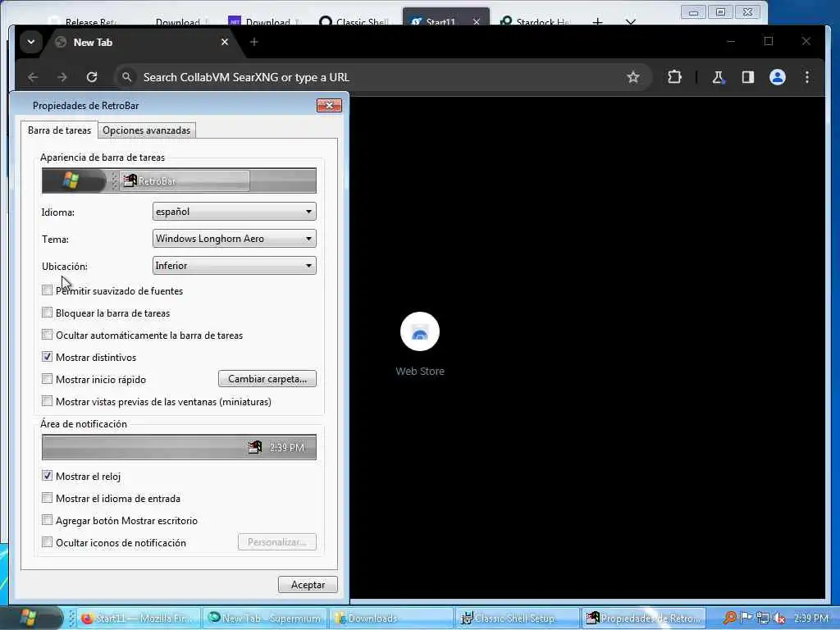840x630 pixels.
Task: Uncheck Mostrar distintivos
Action: coord(47,357)
